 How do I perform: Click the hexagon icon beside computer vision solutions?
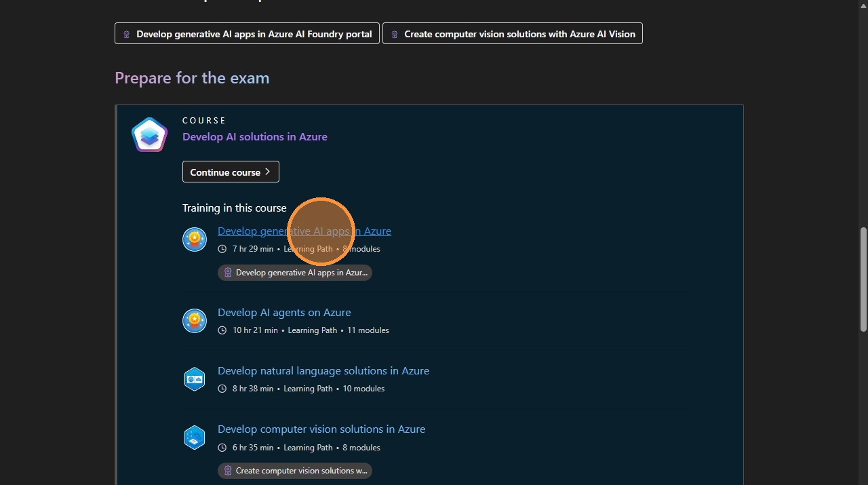tap(195, 438)
